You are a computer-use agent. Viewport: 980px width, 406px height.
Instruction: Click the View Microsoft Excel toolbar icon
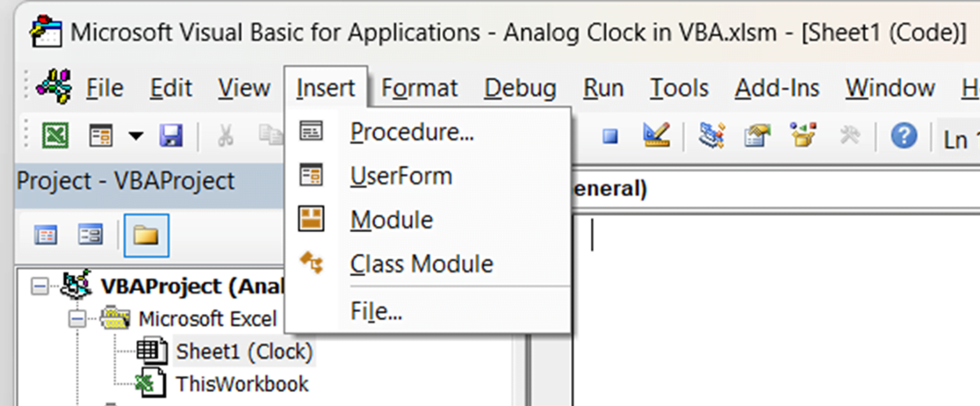[x=56, y=135]
